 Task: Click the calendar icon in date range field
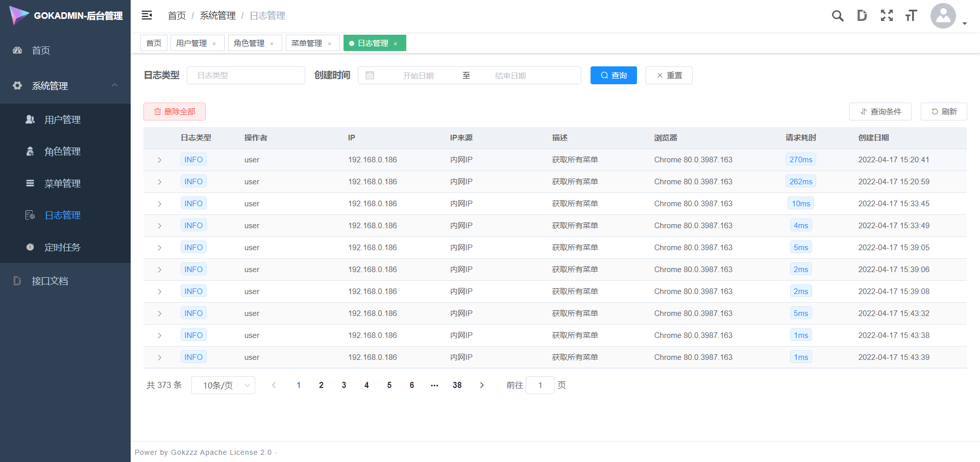pos(370,76)
